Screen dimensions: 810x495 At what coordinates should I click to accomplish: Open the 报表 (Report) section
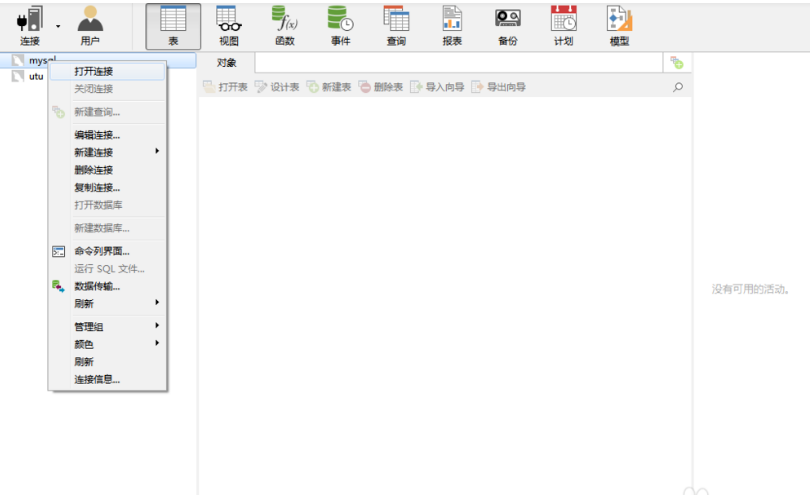tap(452, 26)
